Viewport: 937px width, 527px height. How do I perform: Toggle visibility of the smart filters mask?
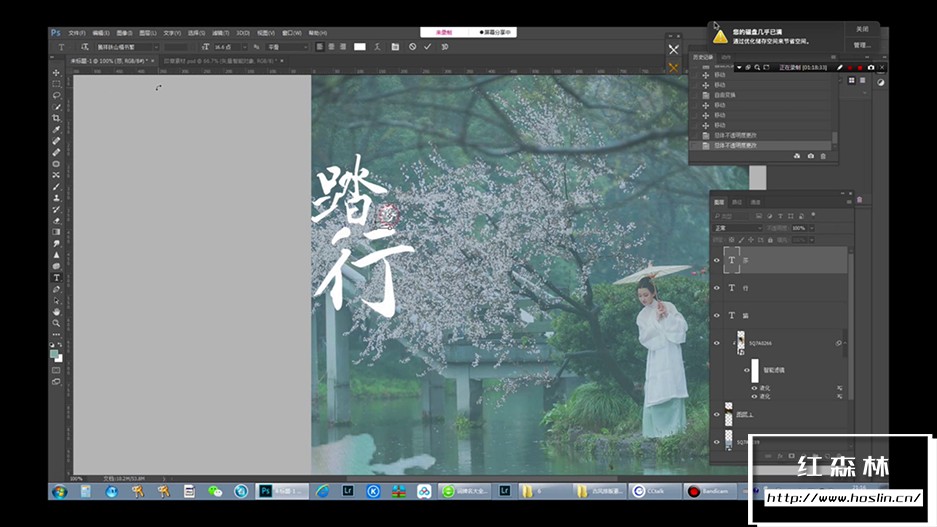pyautogui.click(x=745, y=369)
